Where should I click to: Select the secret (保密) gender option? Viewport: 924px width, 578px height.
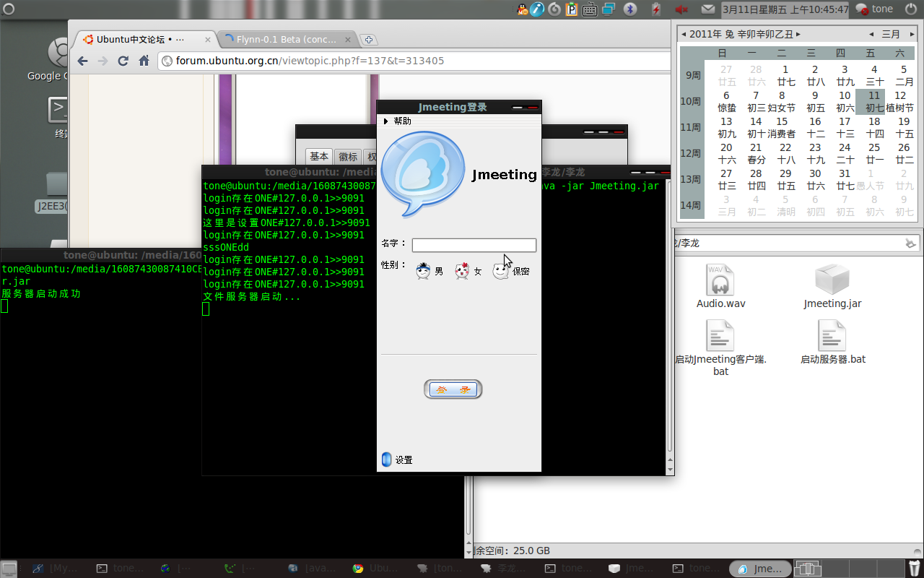click(x=511, y=271)
